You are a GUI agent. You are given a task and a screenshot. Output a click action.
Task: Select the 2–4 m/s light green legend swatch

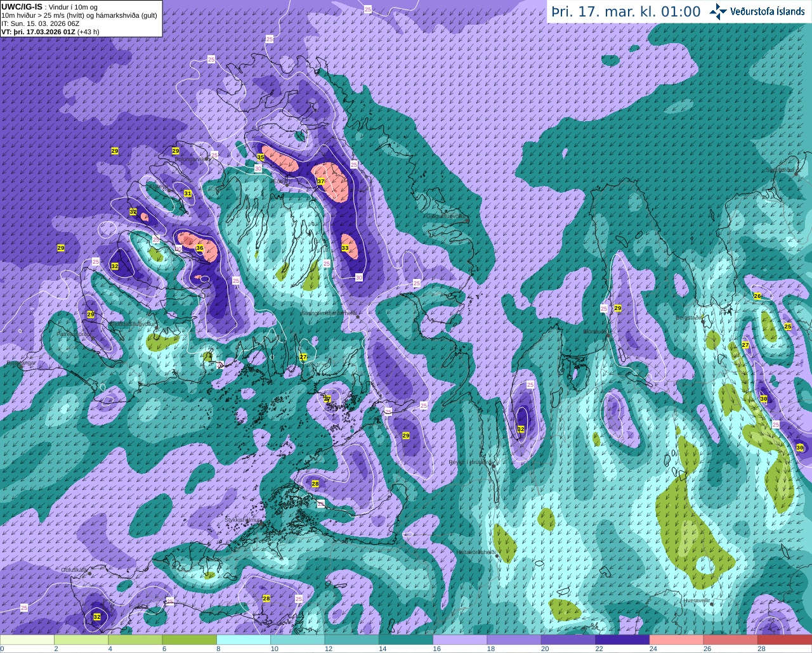(81, 640)
